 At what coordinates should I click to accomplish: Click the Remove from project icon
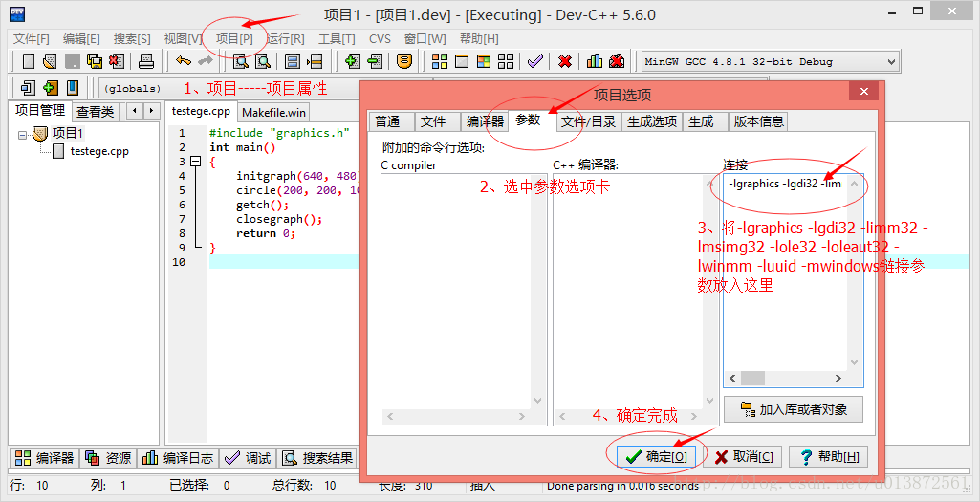tap(375, 60)
